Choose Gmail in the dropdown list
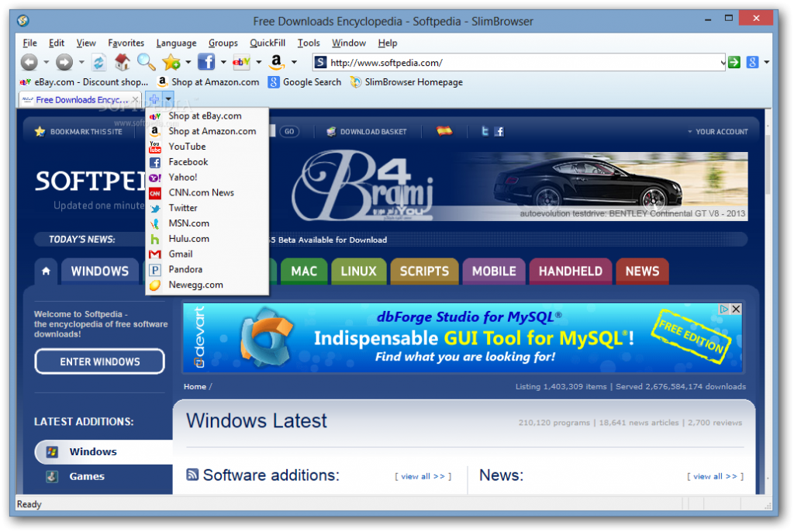The width and height of the screenshot is (794, 532). point(181,254)
